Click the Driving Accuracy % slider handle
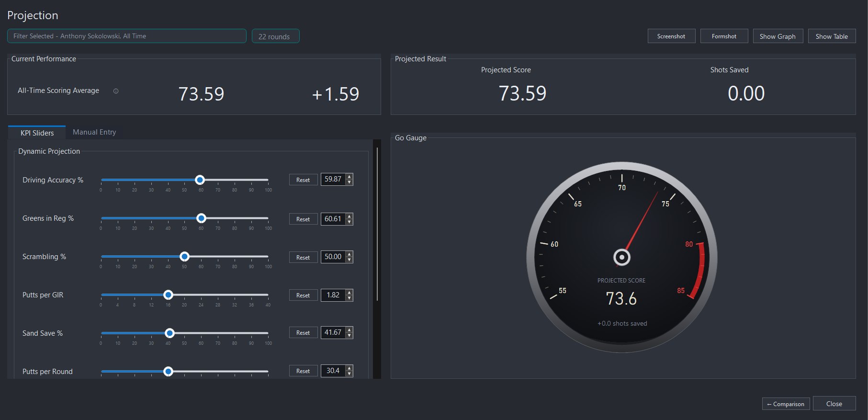 pyautogui.click(x=200, y=180)
